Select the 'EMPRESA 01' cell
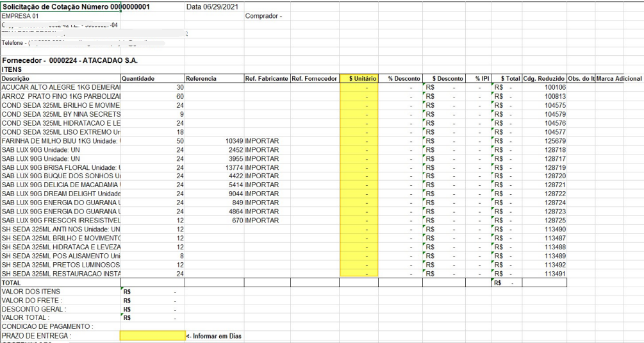This screenshot has height=343, width=644. [x=61, y=16]
